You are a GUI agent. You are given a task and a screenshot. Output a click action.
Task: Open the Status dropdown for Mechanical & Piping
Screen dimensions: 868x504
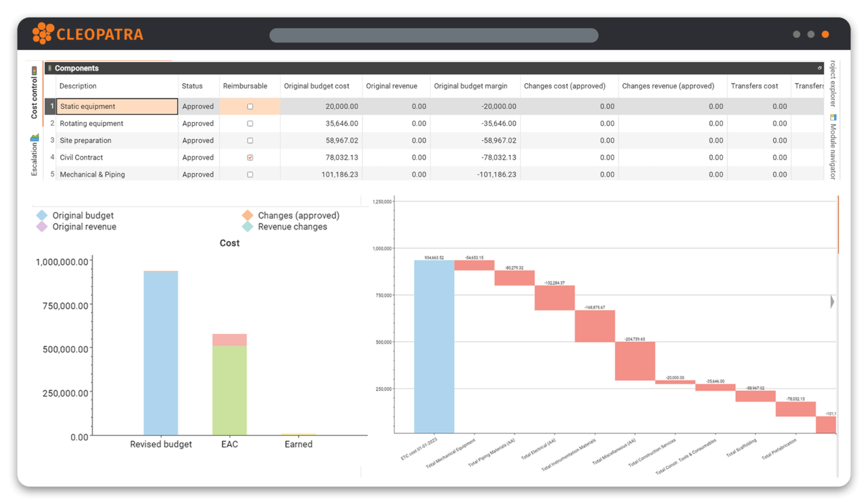pos(198,174)
